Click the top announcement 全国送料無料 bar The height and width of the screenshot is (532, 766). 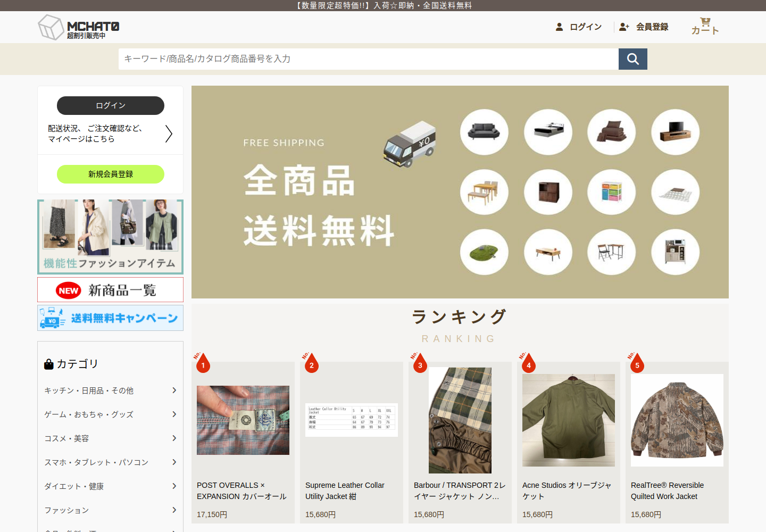[x=383, y=5]
